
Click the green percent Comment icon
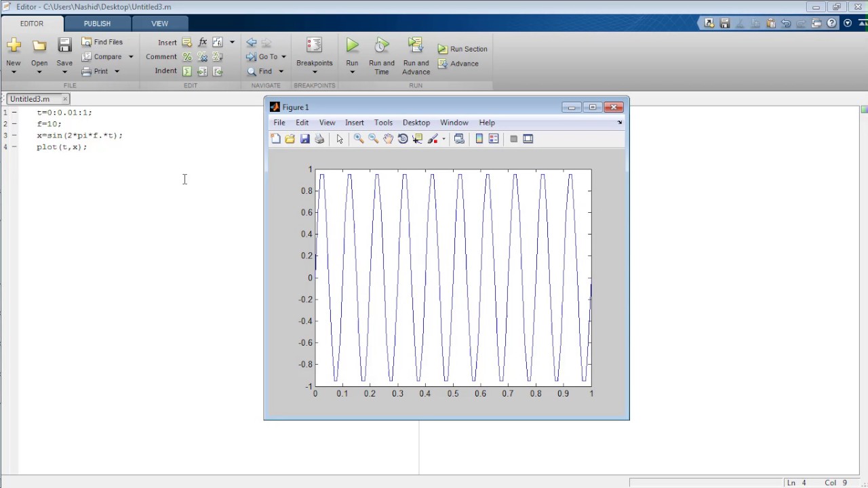187,57
